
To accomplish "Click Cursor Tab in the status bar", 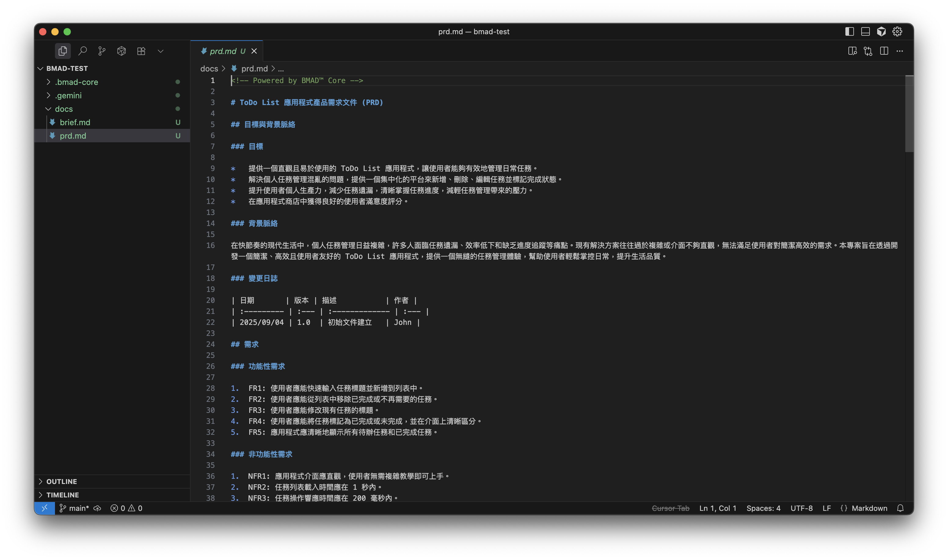I will 671,508.
